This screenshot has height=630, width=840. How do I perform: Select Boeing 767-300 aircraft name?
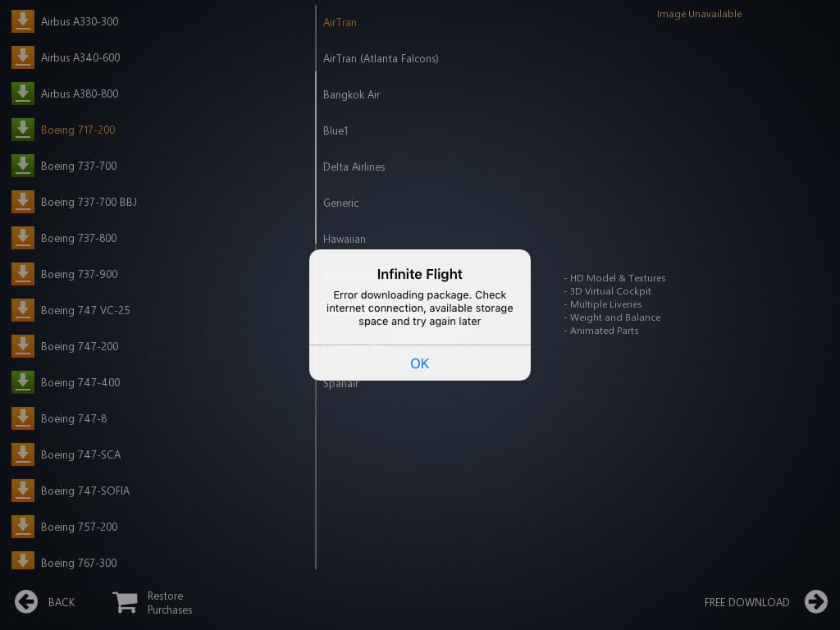click(79, 563)
